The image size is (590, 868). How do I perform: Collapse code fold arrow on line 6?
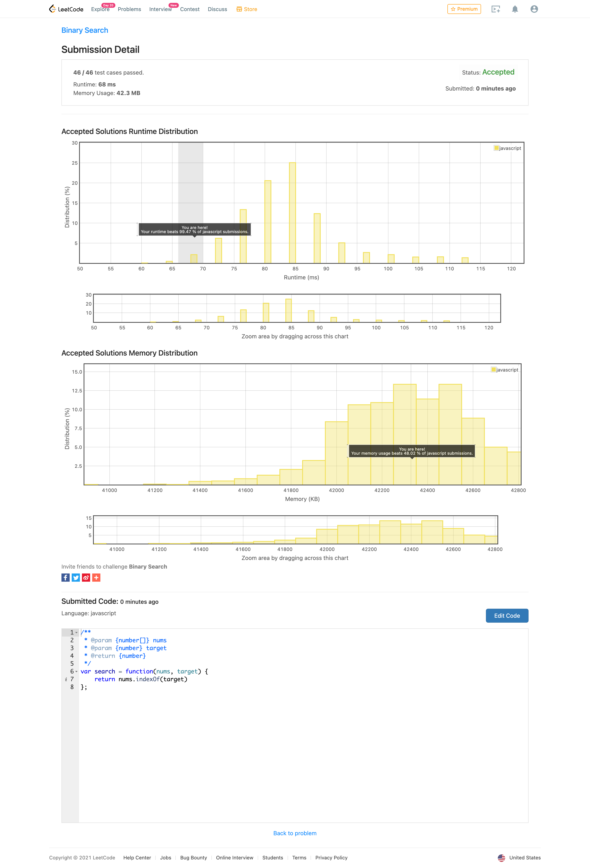(77, 672)
